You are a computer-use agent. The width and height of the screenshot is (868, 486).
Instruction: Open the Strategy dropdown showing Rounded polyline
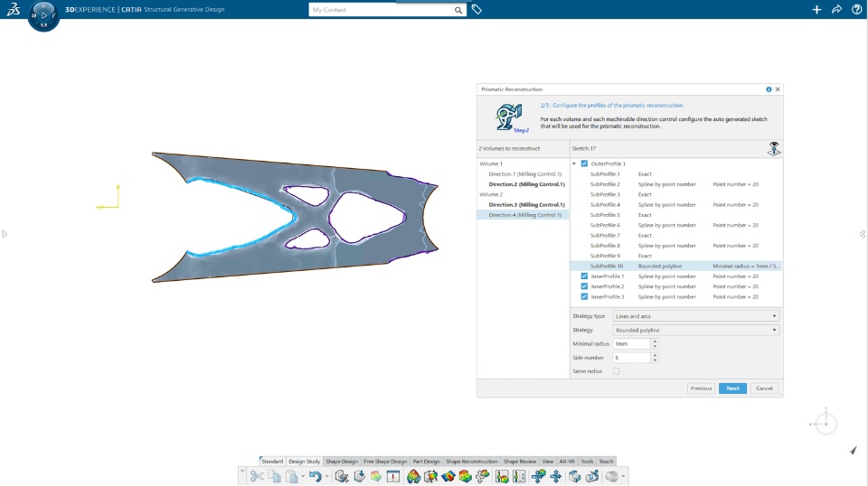(696, 330)
